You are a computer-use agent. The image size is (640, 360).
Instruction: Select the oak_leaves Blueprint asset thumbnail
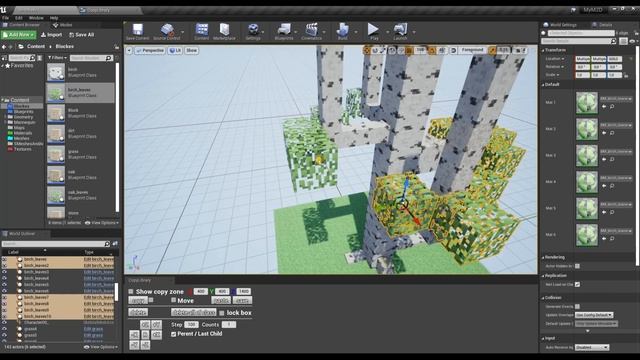(56, 195)
